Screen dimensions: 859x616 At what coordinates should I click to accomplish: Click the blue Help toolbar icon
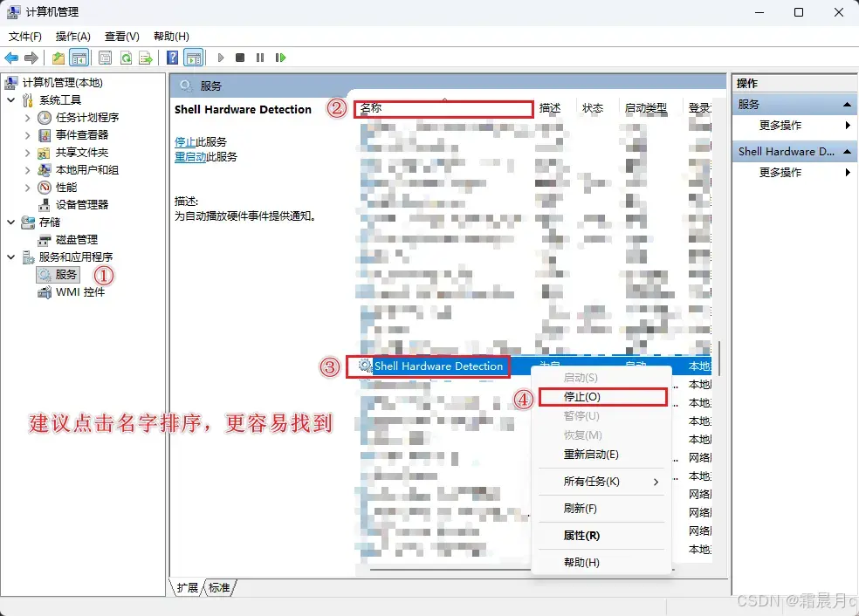click(x=172, y=58)
